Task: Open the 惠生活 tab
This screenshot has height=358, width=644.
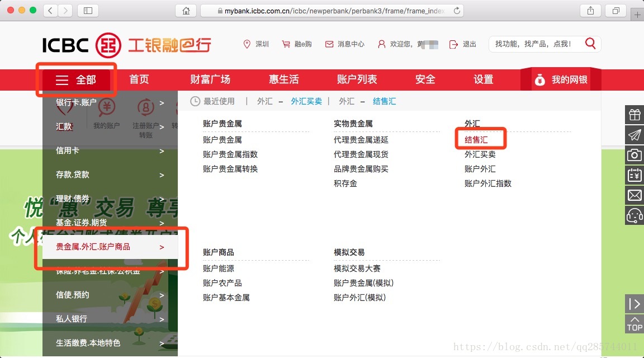Action: pyautogui.click(x=284, y=79)
